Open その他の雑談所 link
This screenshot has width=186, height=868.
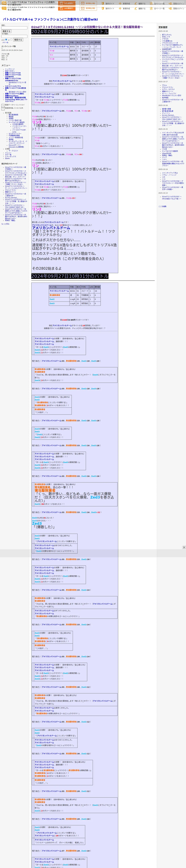pyautogui.click(x=18, y=124)
